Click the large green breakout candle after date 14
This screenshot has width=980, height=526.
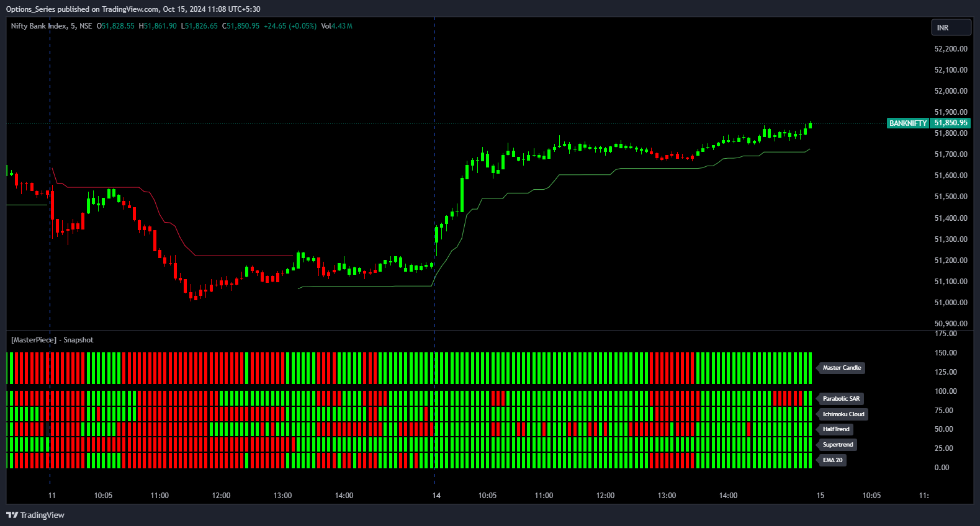pos(462,195)
